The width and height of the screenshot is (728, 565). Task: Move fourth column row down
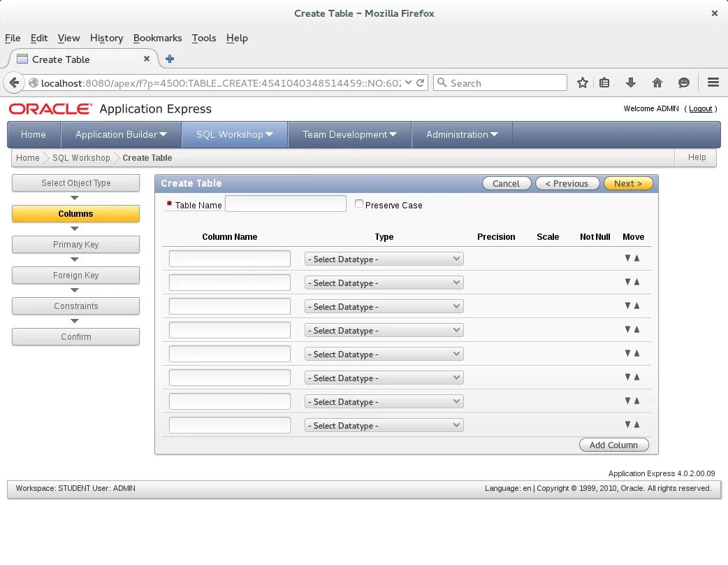pos(627,329)
